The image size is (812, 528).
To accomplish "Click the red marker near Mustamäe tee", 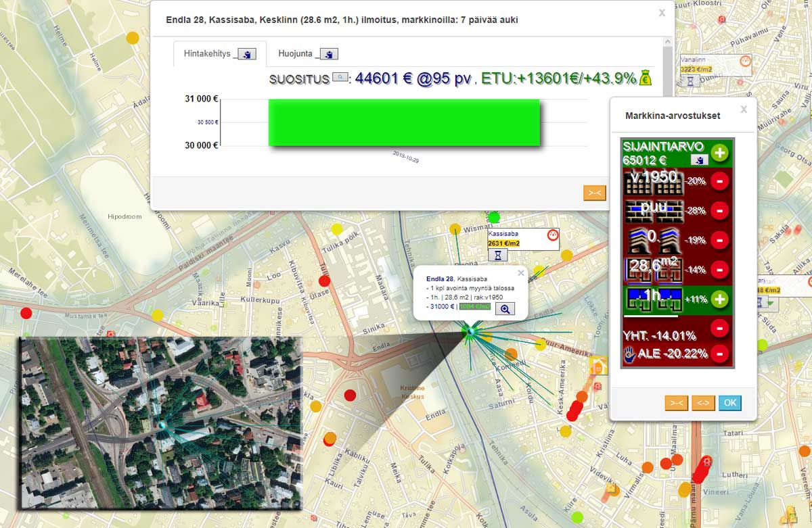I will tap(26, 313).
